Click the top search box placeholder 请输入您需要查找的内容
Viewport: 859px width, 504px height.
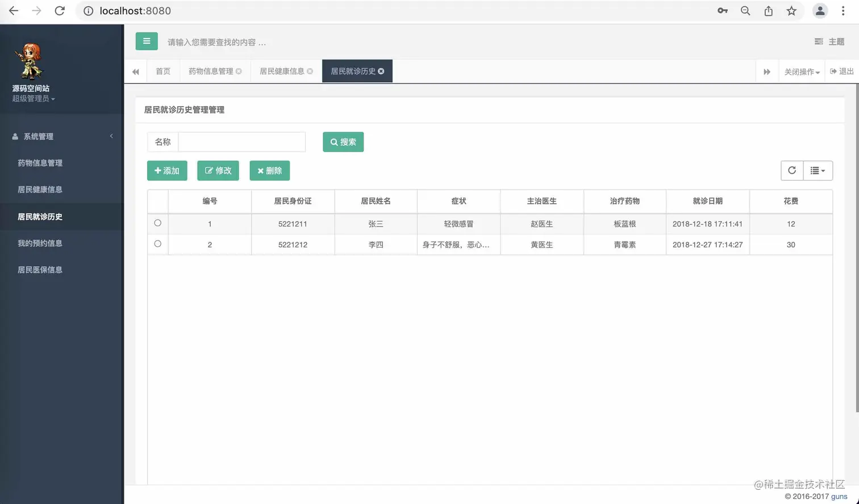click(216, 42)
